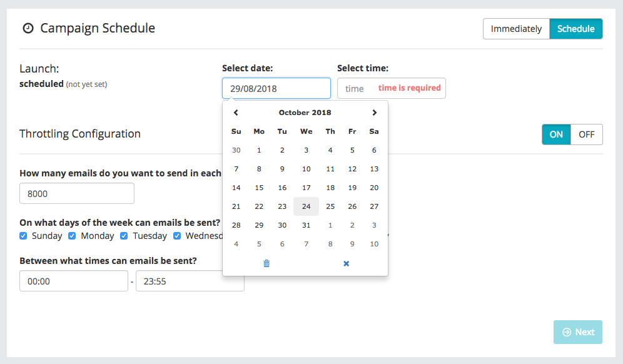
Task: Click the Campaign Schedule clock icon
Action: click(x=28, y=28)
